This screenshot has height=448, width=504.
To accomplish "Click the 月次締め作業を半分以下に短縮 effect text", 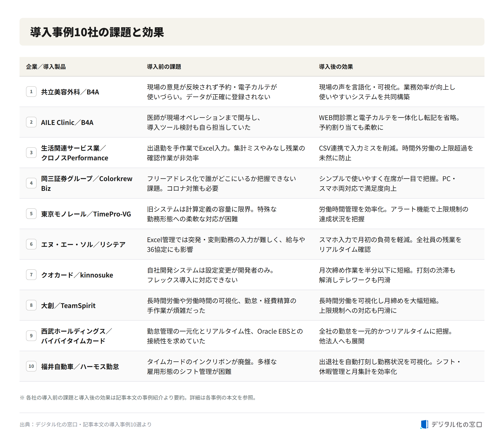I will pos(387,275).
